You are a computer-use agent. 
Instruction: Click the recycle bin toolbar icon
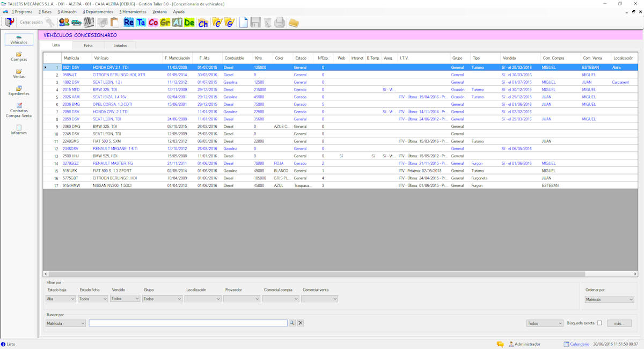click(x=267, y=22)
